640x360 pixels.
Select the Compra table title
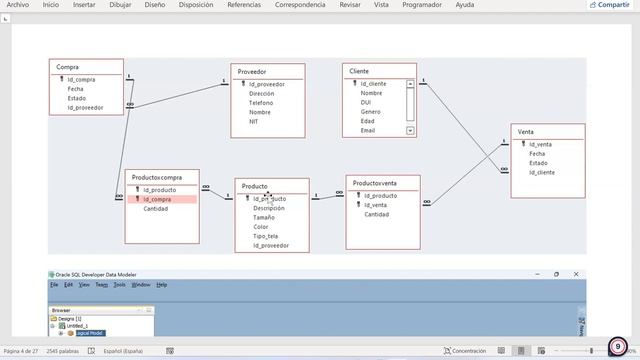67,67
